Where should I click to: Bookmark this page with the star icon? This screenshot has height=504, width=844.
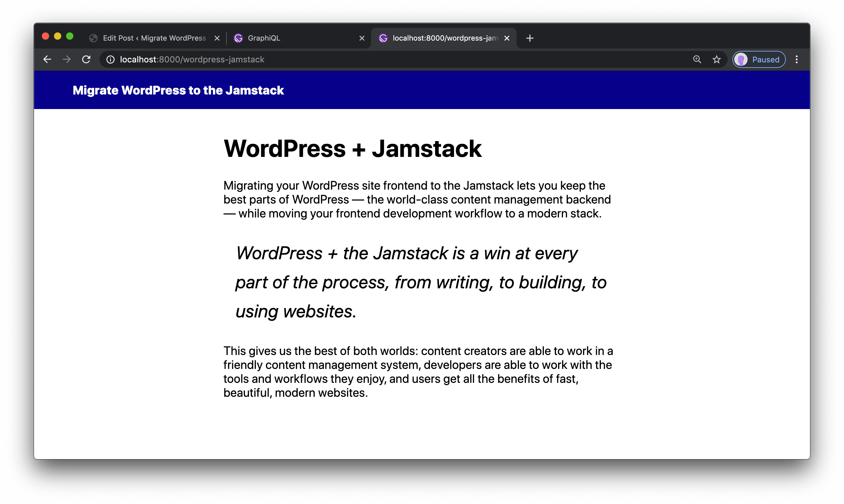pyautogui.click(x=716, y=59)
